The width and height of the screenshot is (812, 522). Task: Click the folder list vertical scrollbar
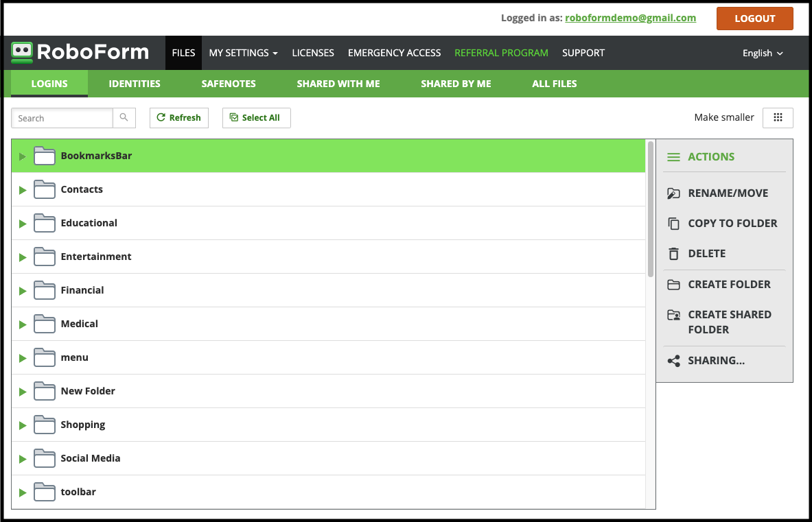pos(651,209)
